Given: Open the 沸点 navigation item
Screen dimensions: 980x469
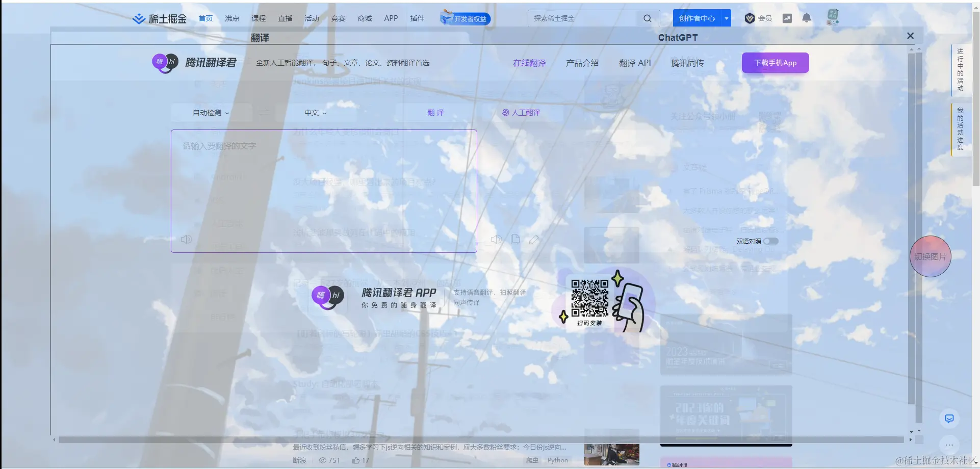Looking at the screenshot, I should click(x=232, y=18).
